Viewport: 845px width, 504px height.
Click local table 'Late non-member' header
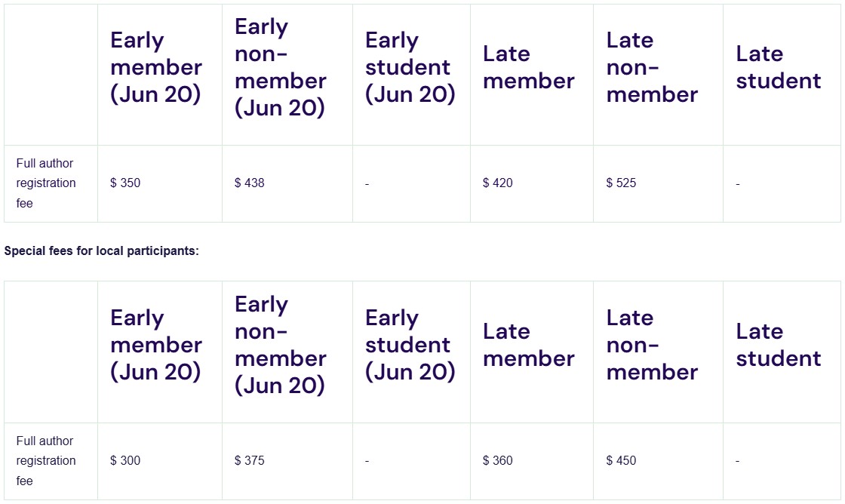[x=652, y=345]
